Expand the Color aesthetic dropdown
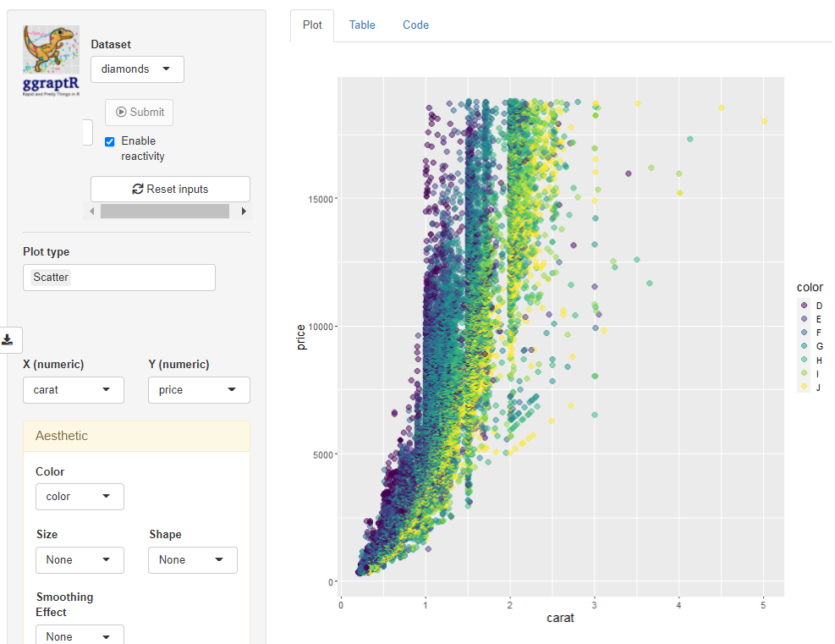 tap(80, 497)
